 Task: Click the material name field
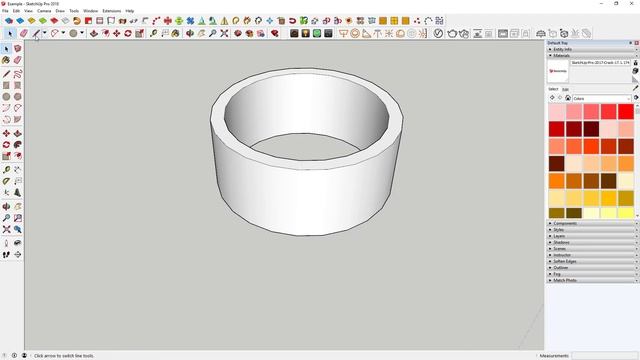(x=600, y=63)
